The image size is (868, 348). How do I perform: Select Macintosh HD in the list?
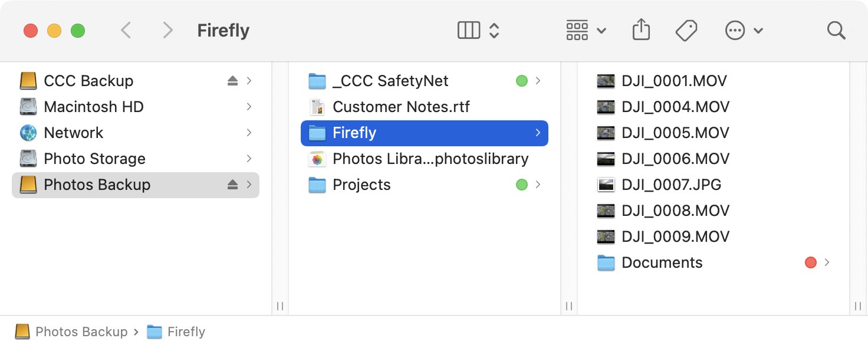(x=136, y=107)
